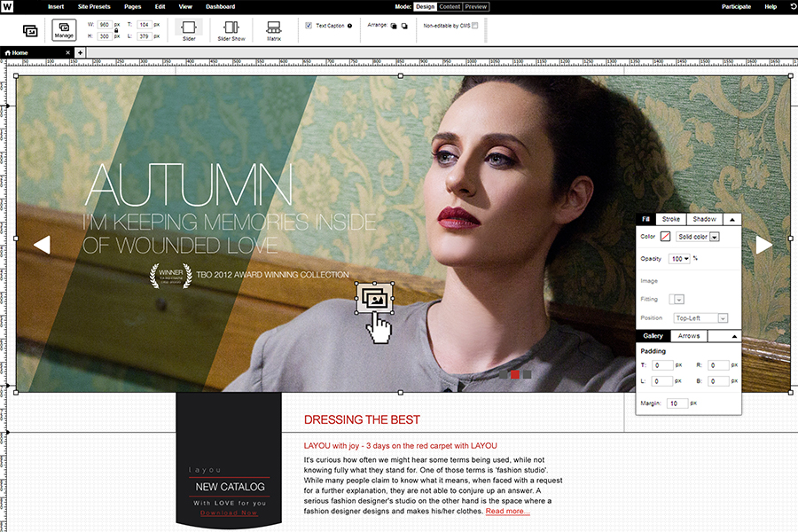This screenshot has height=532, width=798.
Task: Advance with the right slide arrow
Action: tap(764, 246)
